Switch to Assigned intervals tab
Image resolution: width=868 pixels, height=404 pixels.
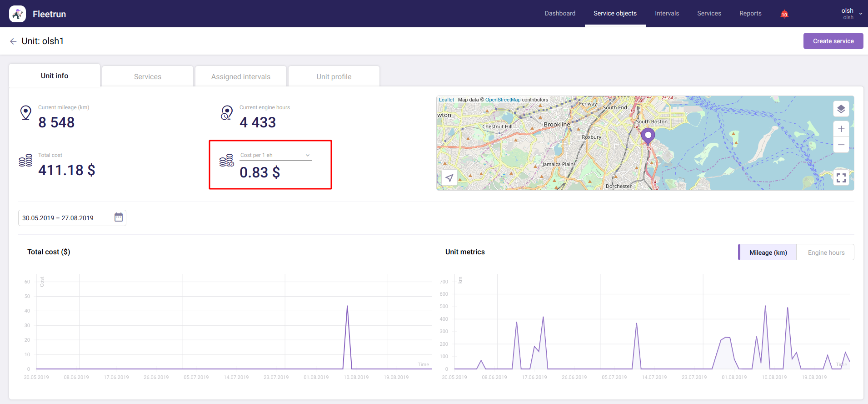tap(241, 76)
